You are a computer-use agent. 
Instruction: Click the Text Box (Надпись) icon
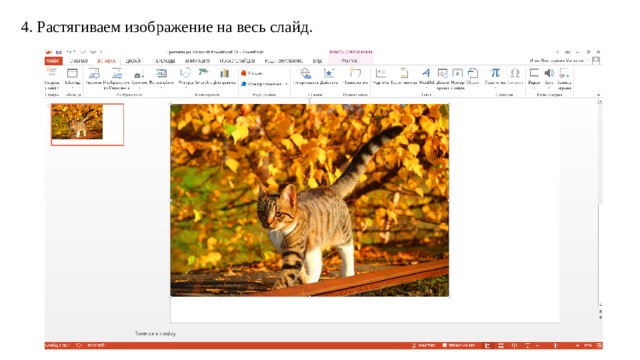point(381,73)
